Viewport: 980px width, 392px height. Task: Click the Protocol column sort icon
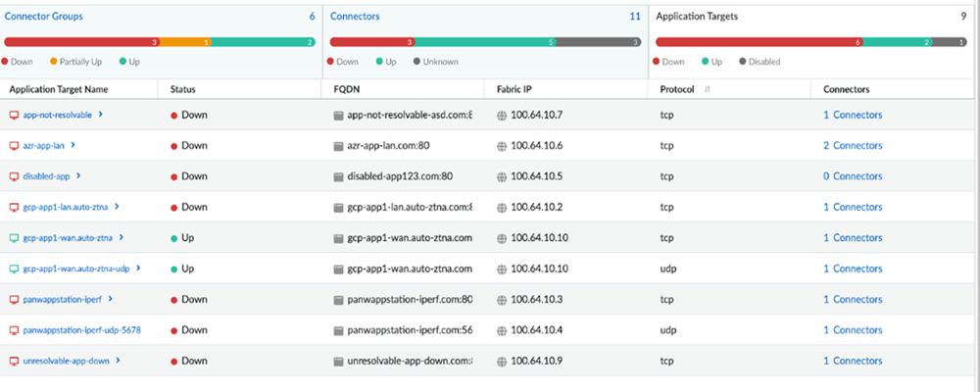[x=708, y=89]
